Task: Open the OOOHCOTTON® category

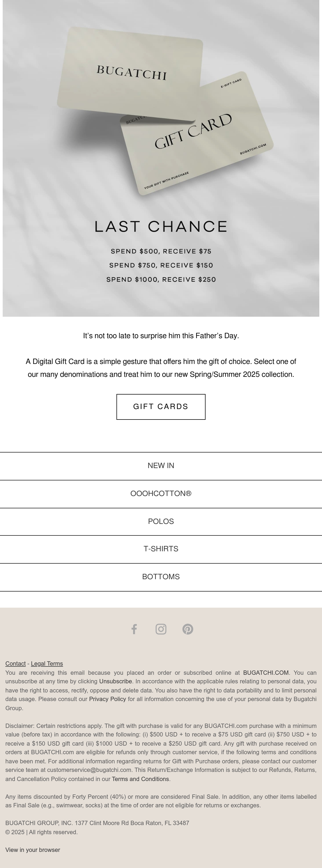Action: pos(161,494)
